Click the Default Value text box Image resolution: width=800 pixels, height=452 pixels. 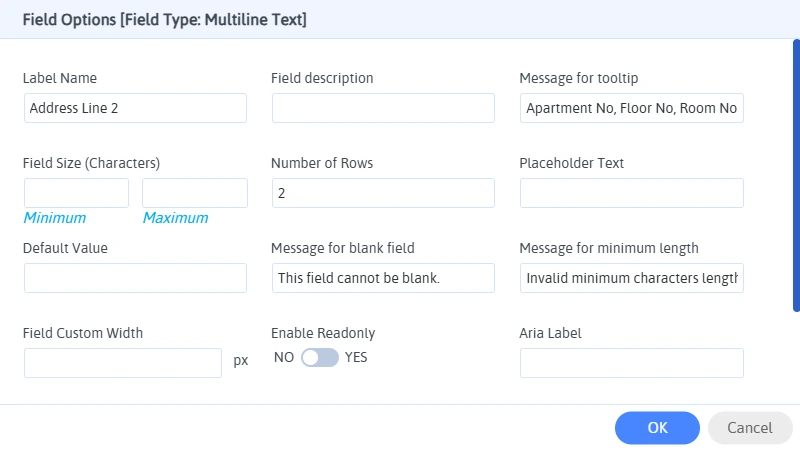point(135,278)
